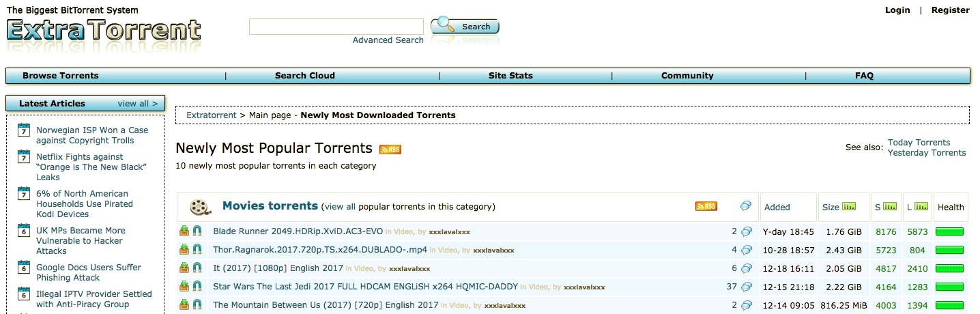Click the Health column header

point(951,208)
